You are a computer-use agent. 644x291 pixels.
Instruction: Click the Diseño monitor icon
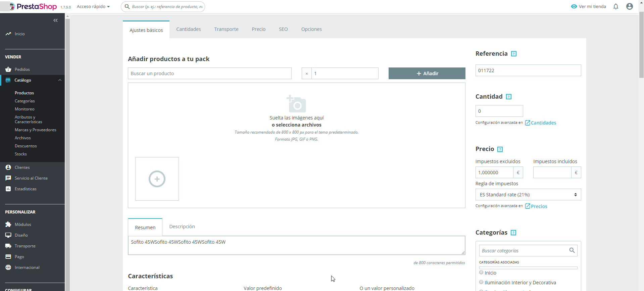point(8,235)
